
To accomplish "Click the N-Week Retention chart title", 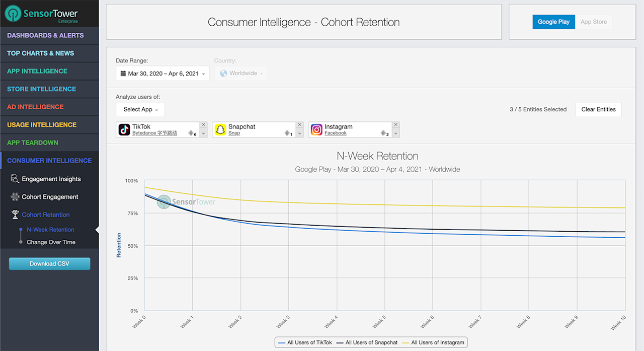I will (x=377, y=156).
